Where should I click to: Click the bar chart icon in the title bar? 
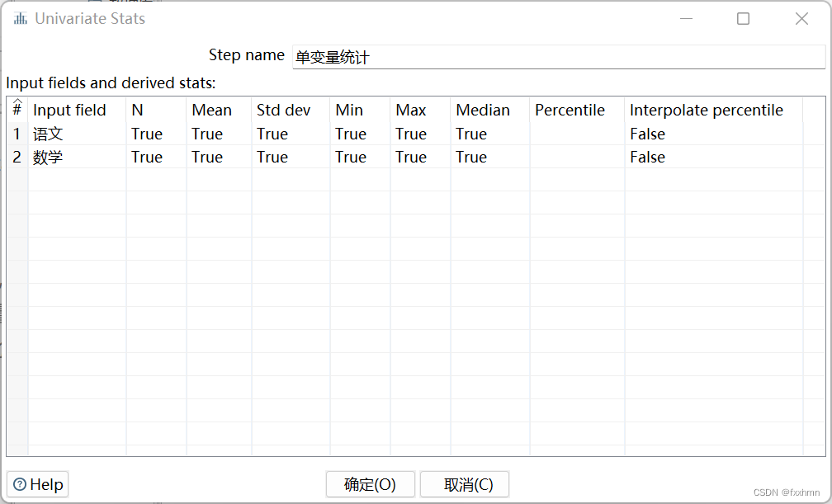[19, 17]
